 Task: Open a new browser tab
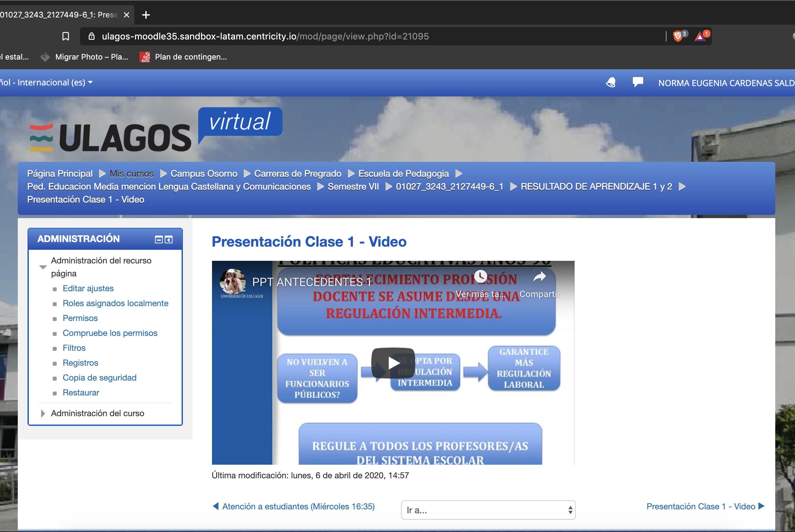tap(146, 15)
